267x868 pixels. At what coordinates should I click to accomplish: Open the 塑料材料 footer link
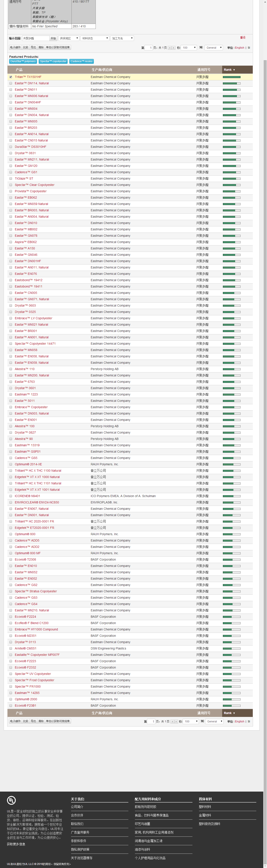tap(205, 807)
